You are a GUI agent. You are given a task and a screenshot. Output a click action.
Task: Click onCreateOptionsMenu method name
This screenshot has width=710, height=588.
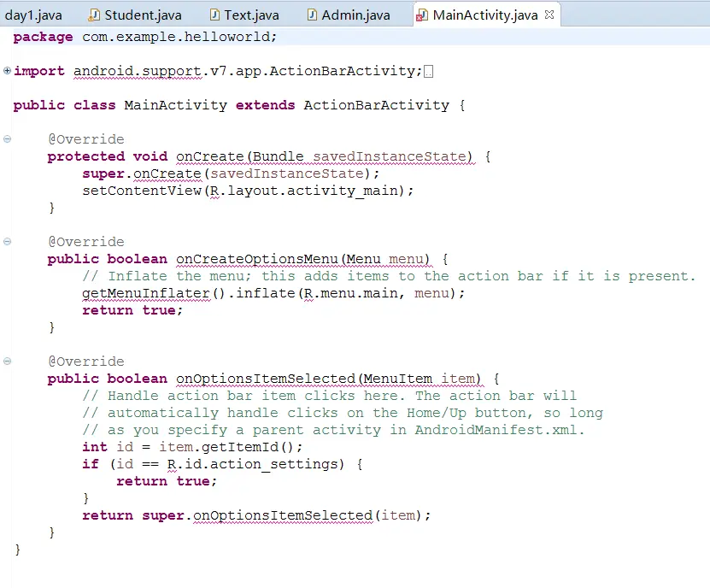pos(257,259)
